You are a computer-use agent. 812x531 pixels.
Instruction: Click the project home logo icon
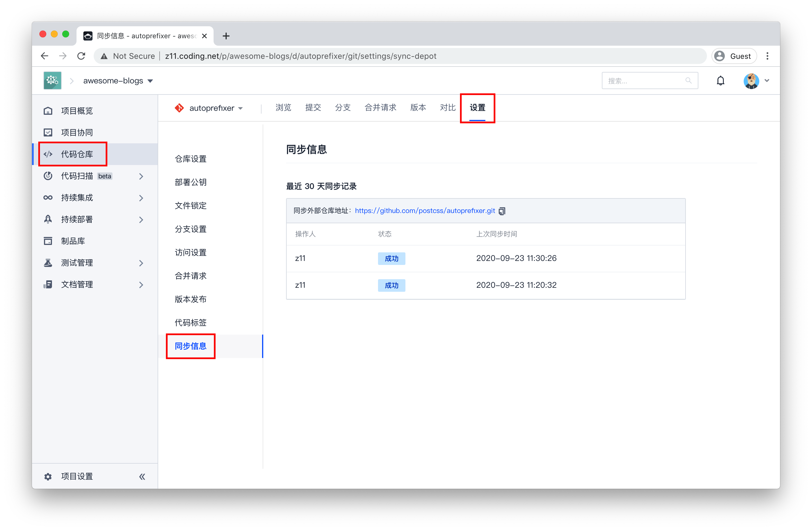click(52, 81)
